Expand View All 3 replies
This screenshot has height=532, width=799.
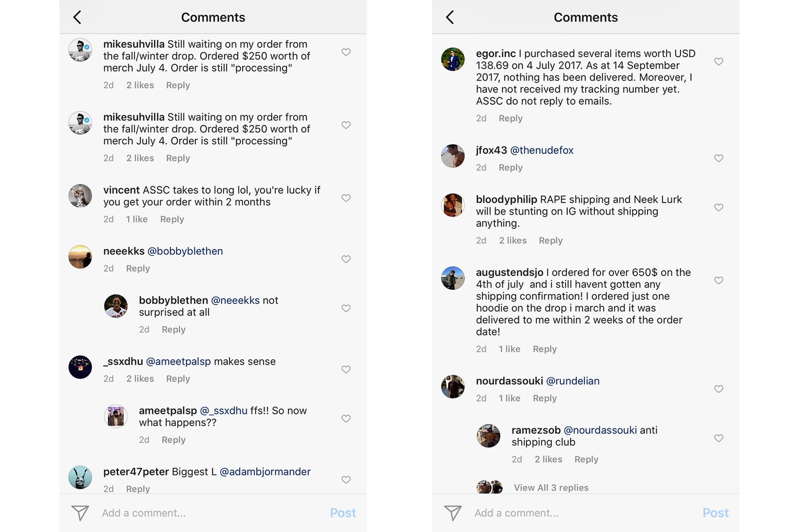(x=551, y=488)
